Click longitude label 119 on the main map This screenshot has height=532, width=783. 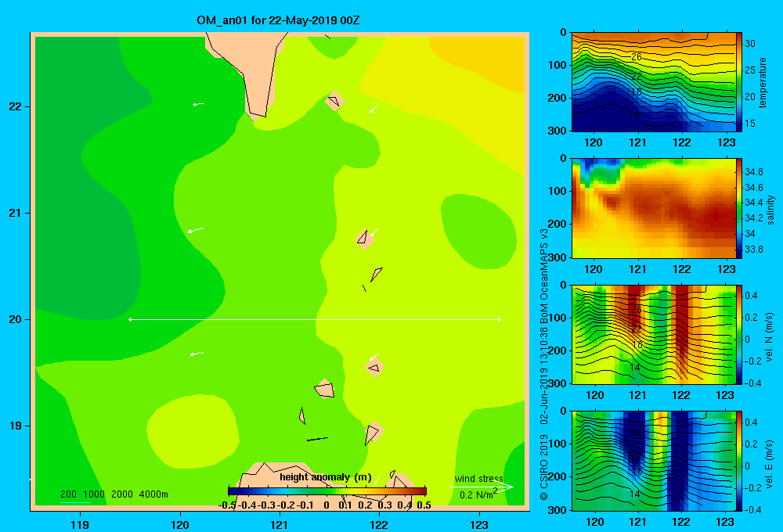click(x=80, y=524)
